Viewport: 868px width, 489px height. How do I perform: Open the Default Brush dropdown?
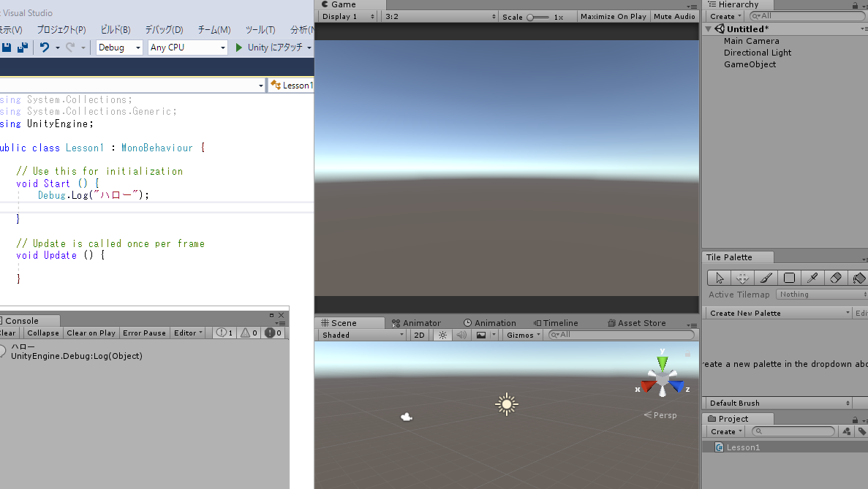point(778,403)
